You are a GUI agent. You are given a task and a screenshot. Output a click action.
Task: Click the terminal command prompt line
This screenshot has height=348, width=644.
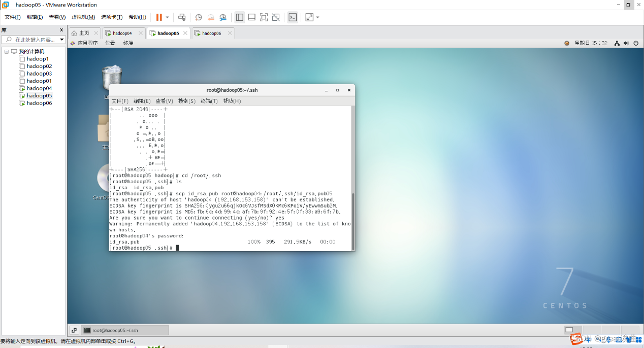click(144, 248)
